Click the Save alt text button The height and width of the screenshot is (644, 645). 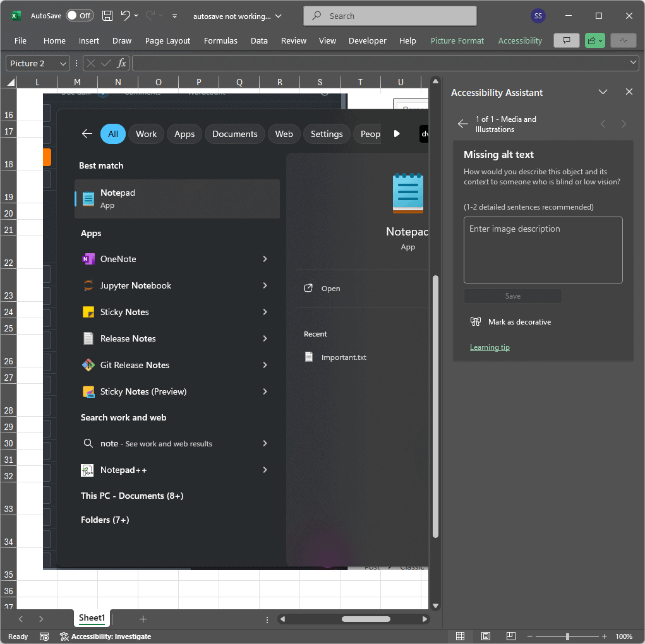[x=512, y=296]
